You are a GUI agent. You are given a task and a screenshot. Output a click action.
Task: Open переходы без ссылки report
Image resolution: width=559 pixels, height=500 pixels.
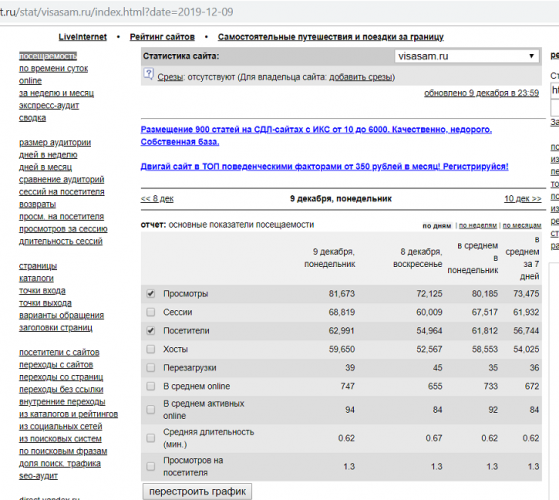pos(61,390)
